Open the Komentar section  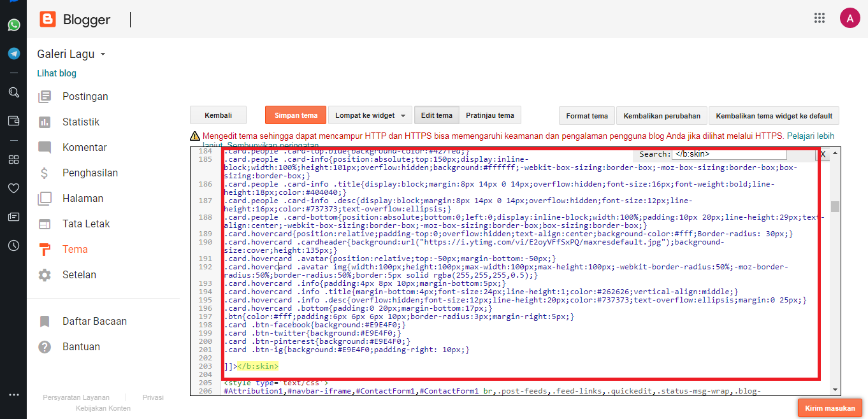point(84,148)
